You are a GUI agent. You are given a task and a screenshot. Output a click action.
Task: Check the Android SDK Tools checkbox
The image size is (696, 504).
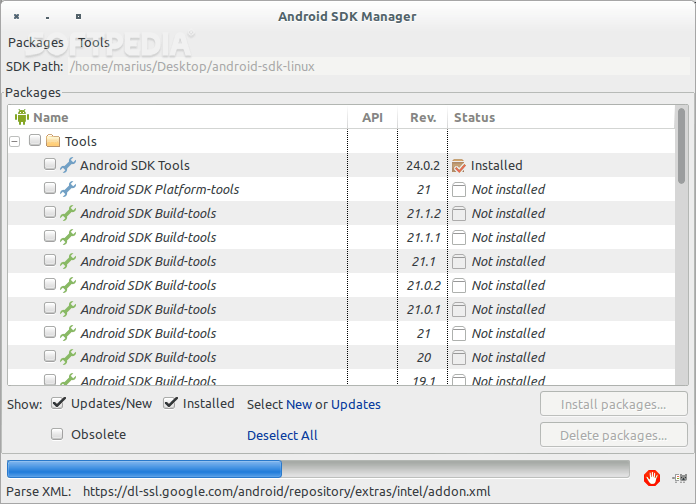[50, 164]
